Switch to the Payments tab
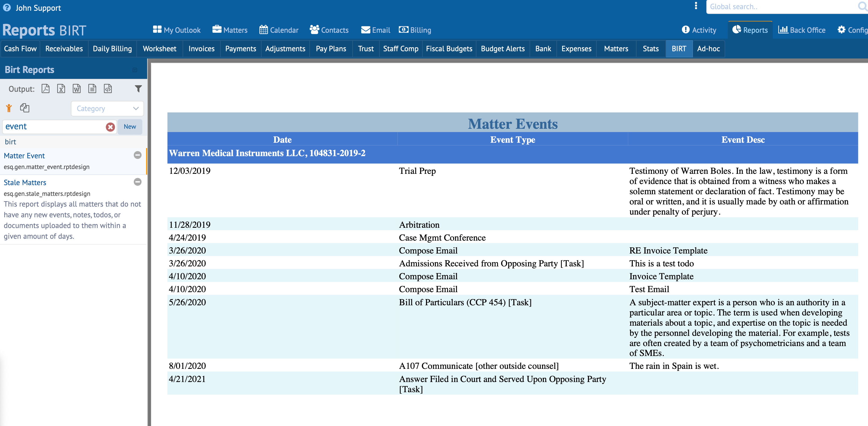Screen dimensions: 868x426 [241, 49]
